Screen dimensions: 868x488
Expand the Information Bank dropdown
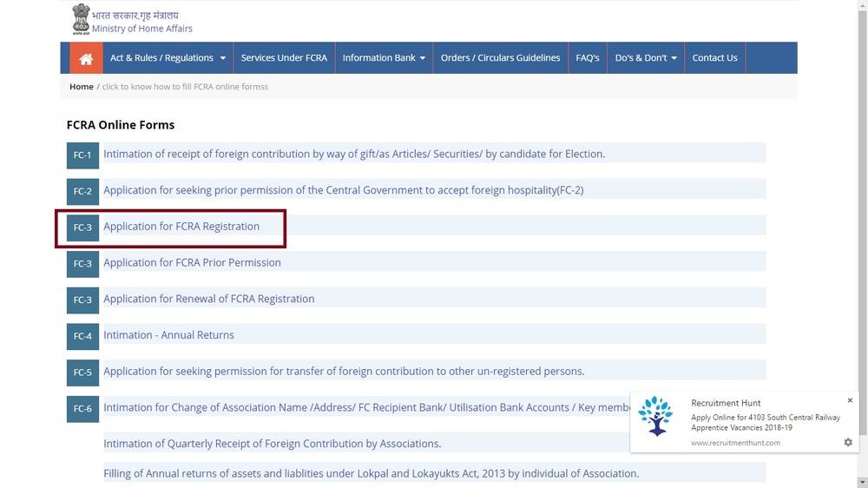[x=384, y=58]
